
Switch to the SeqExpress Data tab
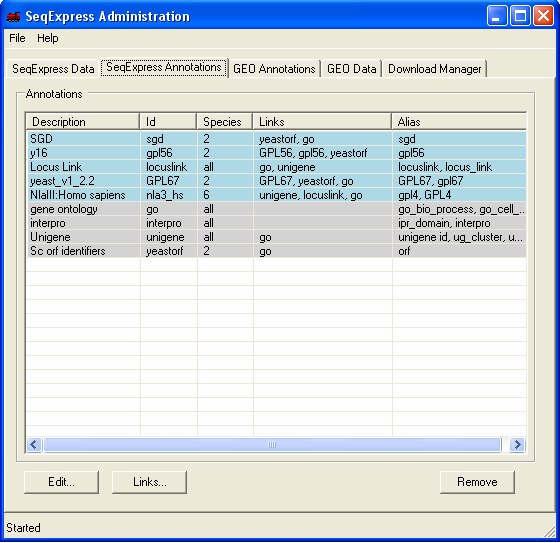pos(53,69)
